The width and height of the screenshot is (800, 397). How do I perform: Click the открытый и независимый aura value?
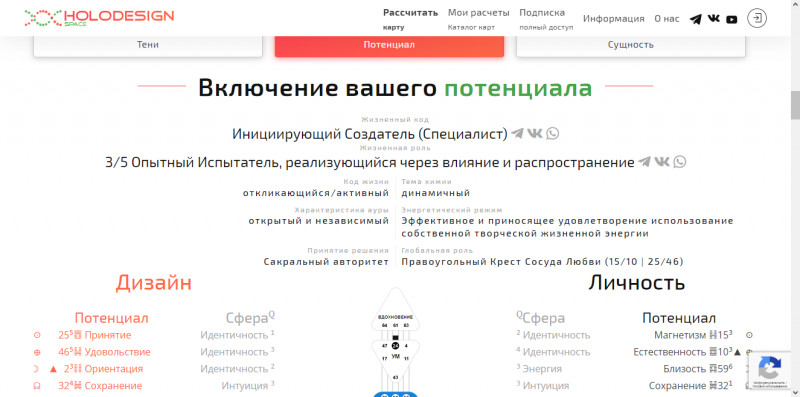pyautogui.click(x=319, y=221)
